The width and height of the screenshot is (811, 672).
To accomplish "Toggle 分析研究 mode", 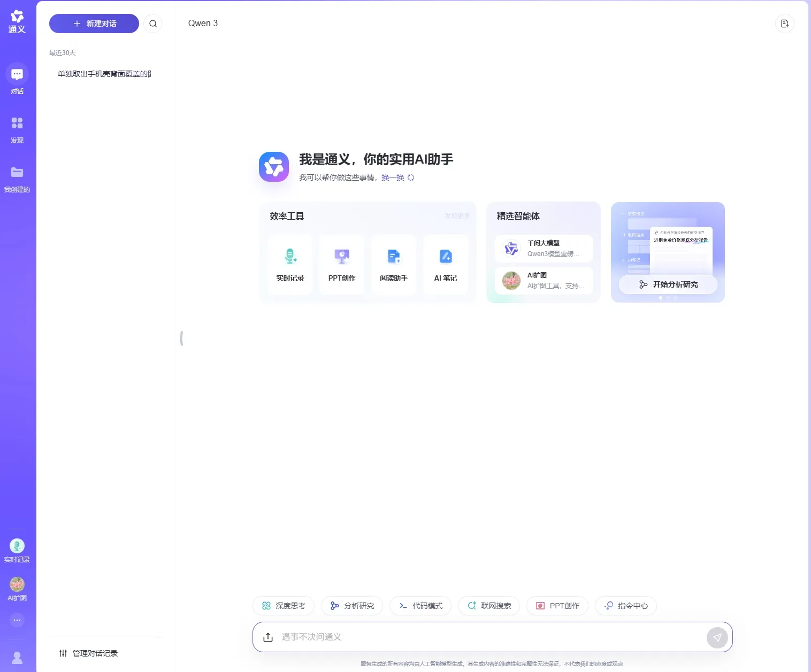I will (x=352, y=606).
